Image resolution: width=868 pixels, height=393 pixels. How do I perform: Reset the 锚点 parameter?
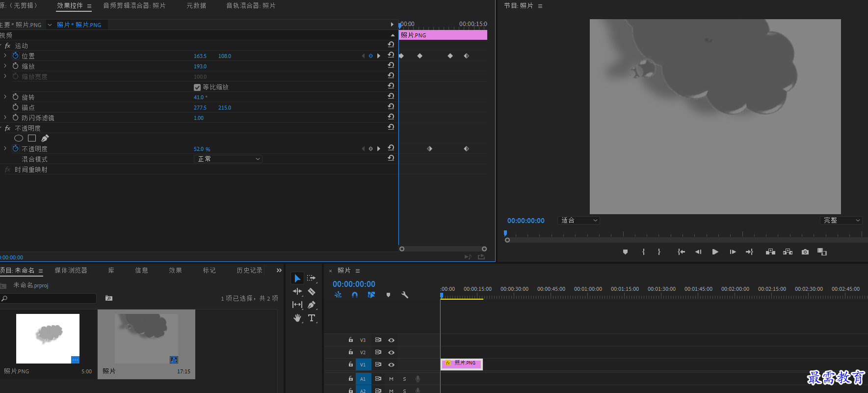point(391,107)
